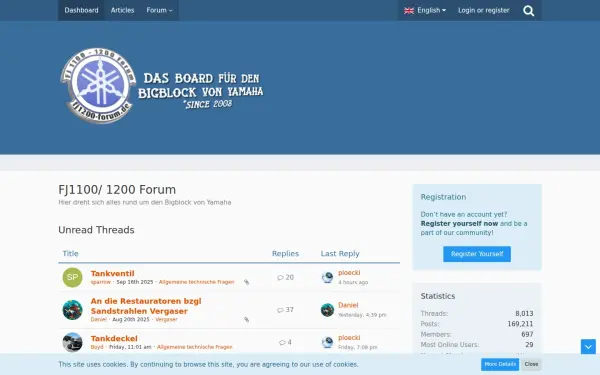The image size is (600, 375).
Task: Close the cookie notice
Action: [x=531, y=364]
